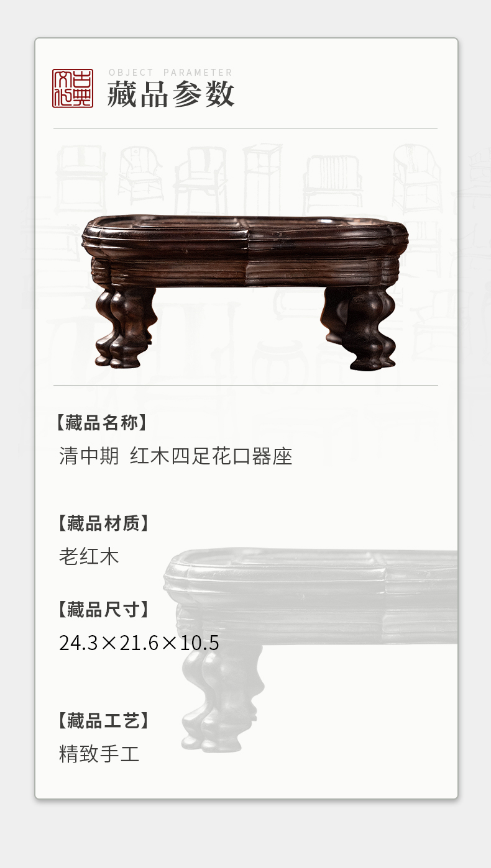
Task: Click the faded leg in the watermark image
Action: pos(222,698)
